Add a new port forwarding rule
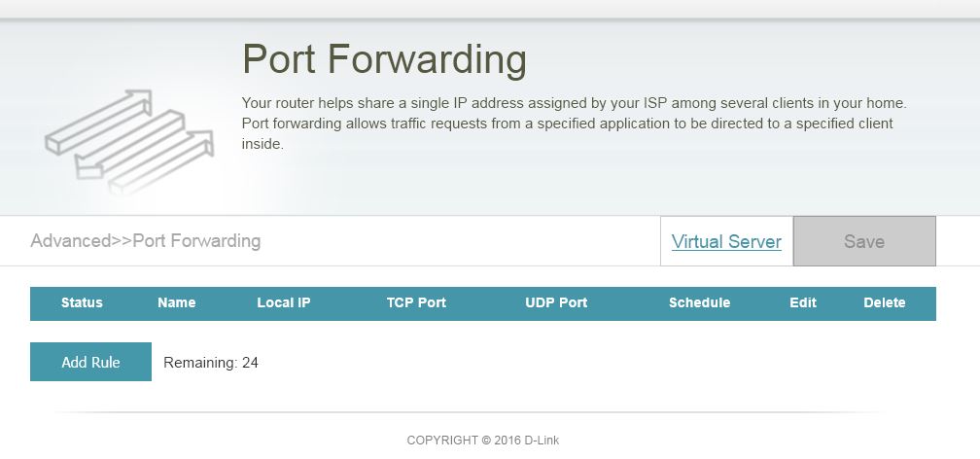Viewport: 980px width, 459px height. (90, 362)
